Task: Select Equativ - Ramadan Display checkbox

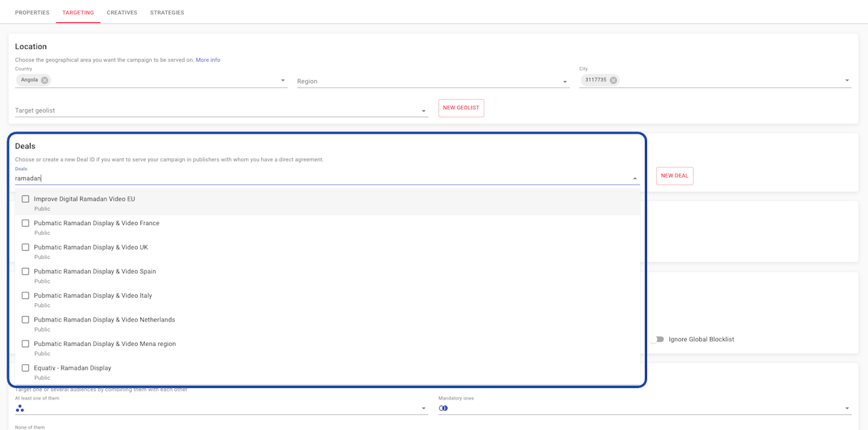Action: tap(26, 368)
